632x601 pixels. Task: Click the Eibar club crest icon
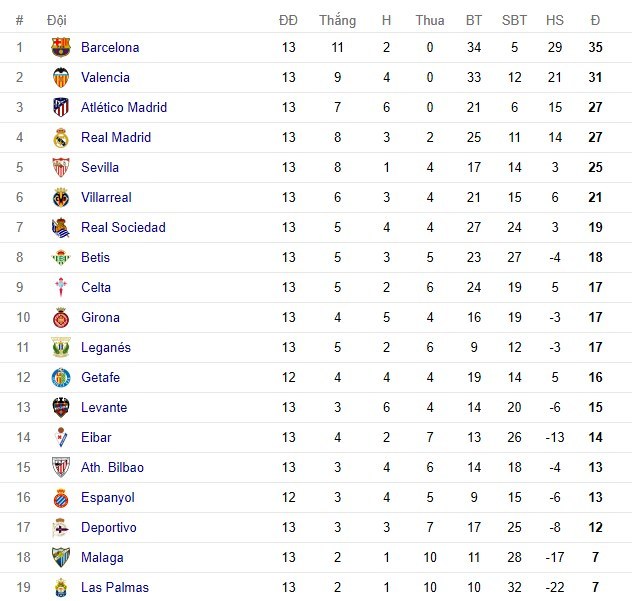click(60, 437)
